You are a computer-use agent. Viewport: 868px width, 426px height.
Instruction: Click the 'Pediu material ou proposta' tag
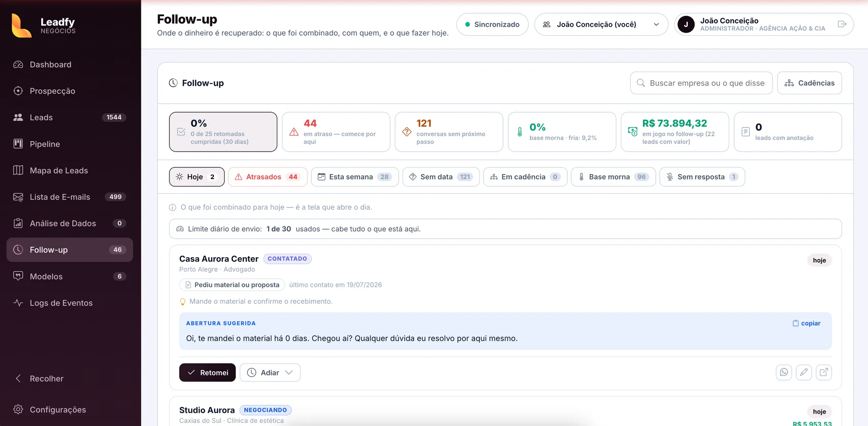point(232,285)
